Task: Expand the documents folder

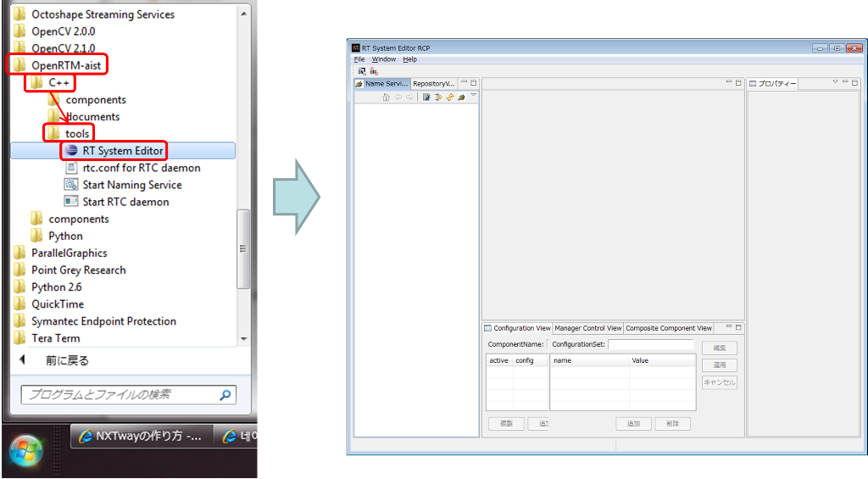Action: 84,117
